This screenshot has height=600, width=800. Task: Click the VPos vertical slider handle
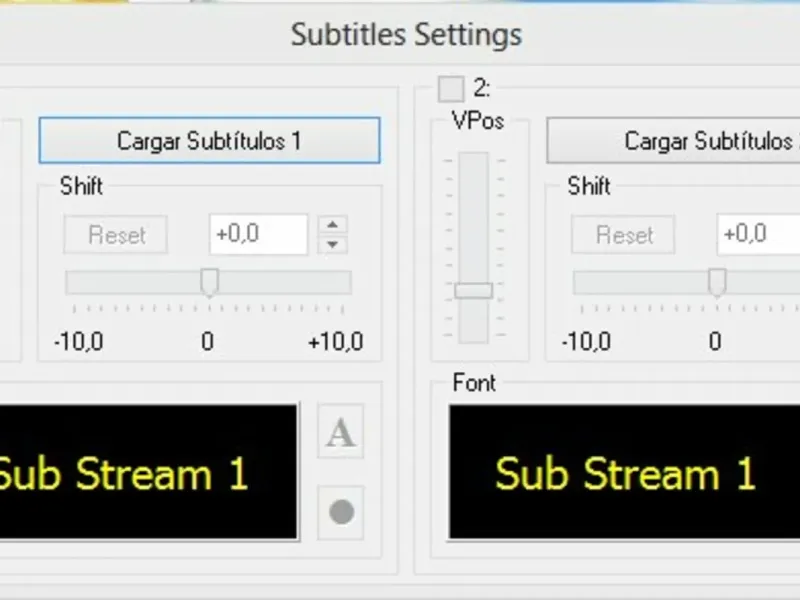tap(473, 290)
